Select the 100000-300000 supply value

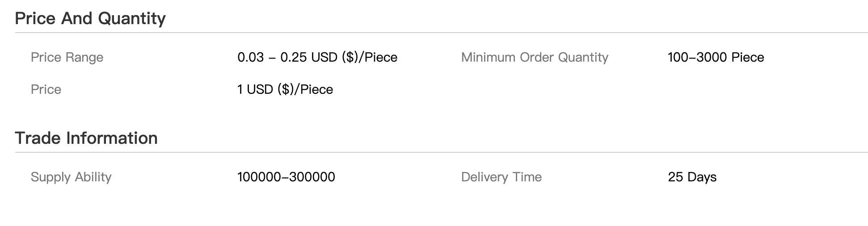tap(286, 177)
